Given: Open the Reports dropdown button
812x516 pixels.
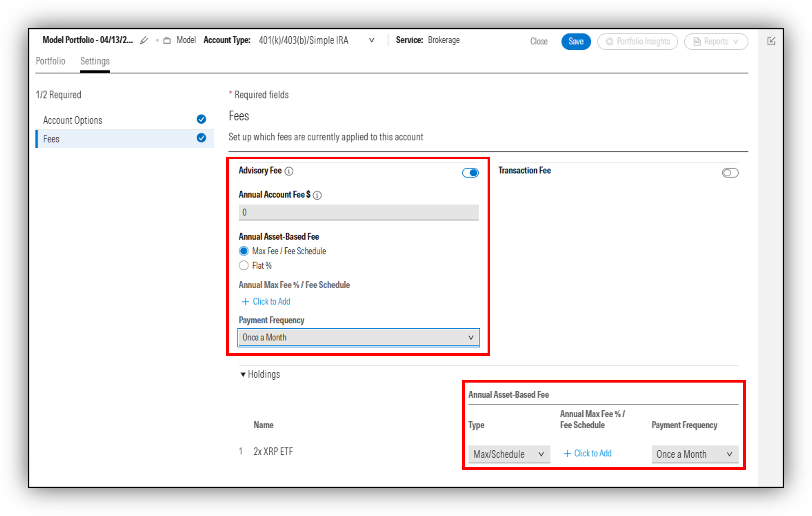Looking at the screenshot, I should (716, 42).
